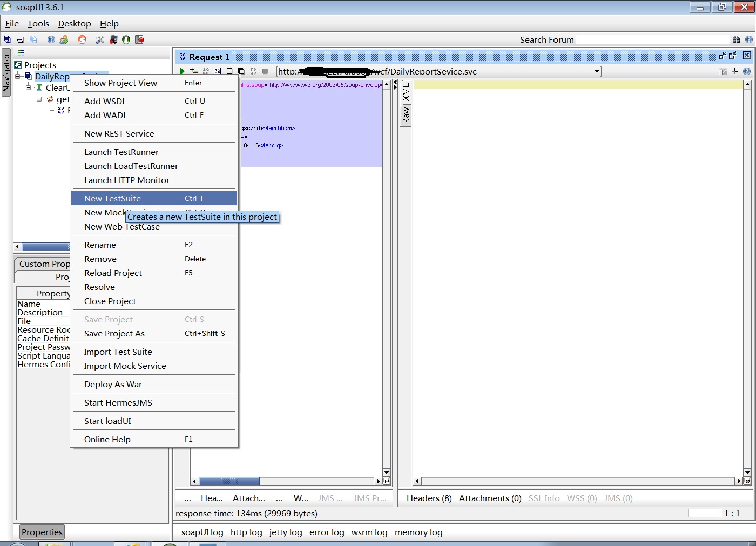The width and height of the screenshot is (756, 546).
Task: Click the tab layout toggle icon near plus
Action: tap(723, 71)
